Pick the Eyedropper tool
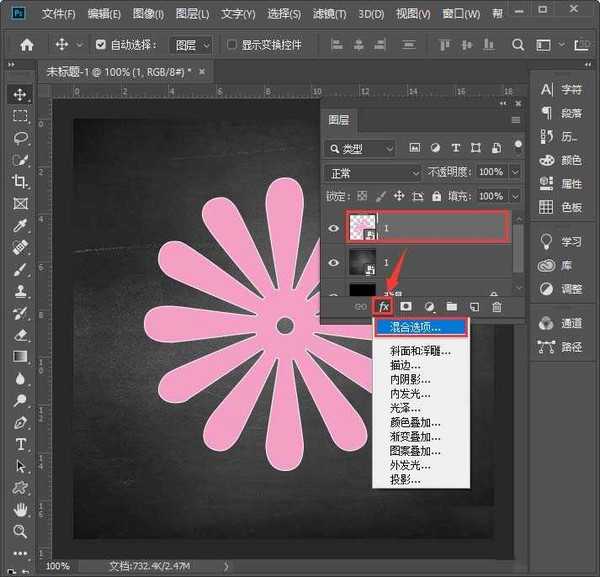This screenshot has height=577, width=600. click(20, 225)
